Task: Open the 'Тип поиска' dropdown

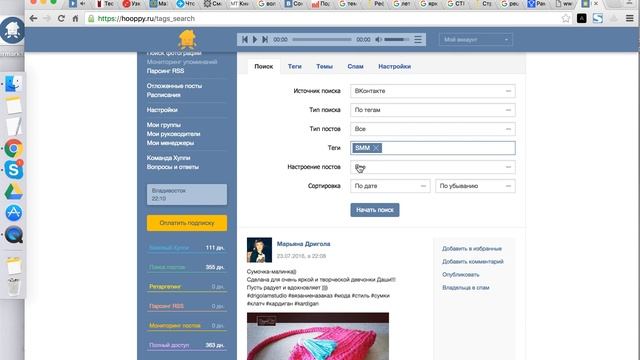Action: coord(433,110)
